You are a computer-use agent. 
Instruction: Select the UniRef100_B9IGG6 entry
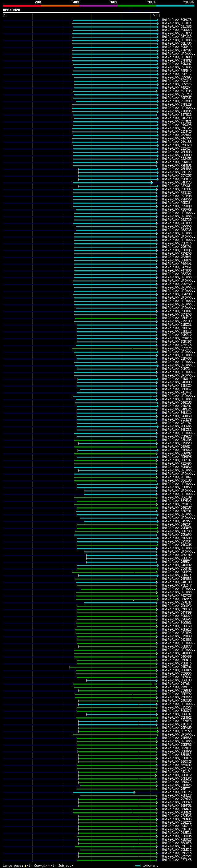click(176, 67)
